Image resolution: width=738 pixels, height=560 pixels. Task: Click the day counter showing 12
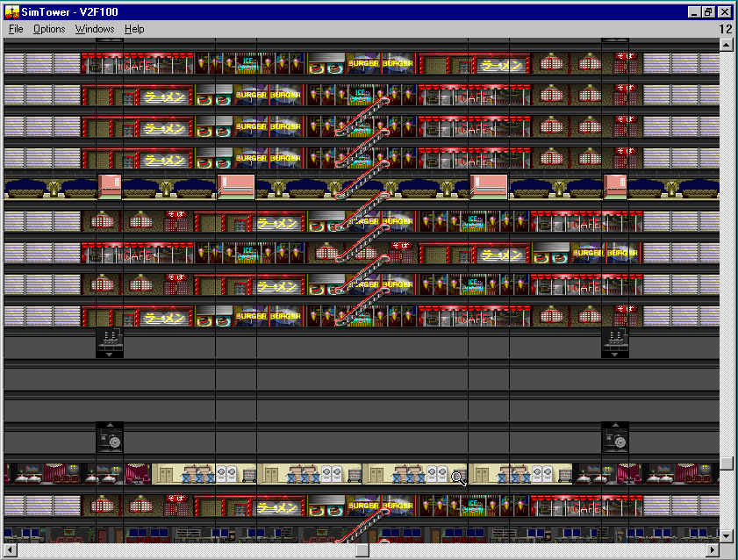[724, 29]
